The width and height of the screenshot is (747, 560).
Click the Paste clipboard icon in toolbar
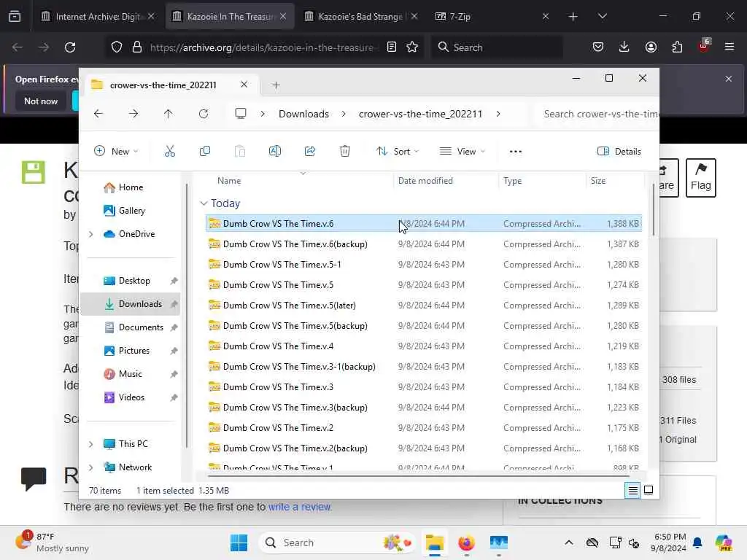coord(239,152)
